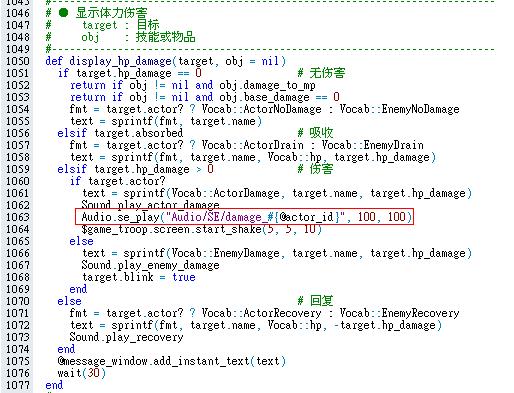Place cursor on 'if target.hp_damage == 0'
Screen dimensions: 514x393
click(x=130, y=73)
